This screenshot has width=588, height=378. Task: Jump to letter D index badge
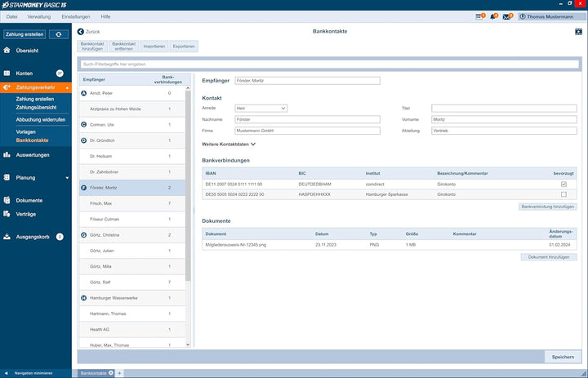click(x=84, y=140)
